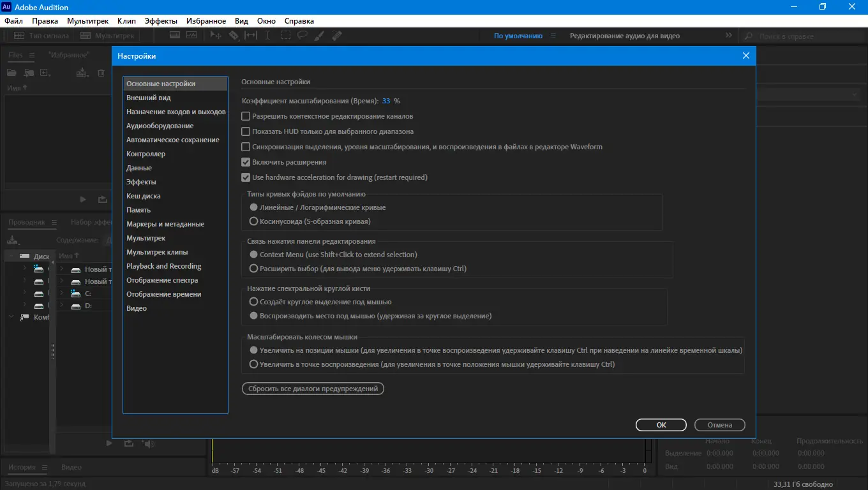Click the Open File folder icon
This screenshot has width=868, height=490.
12,73
